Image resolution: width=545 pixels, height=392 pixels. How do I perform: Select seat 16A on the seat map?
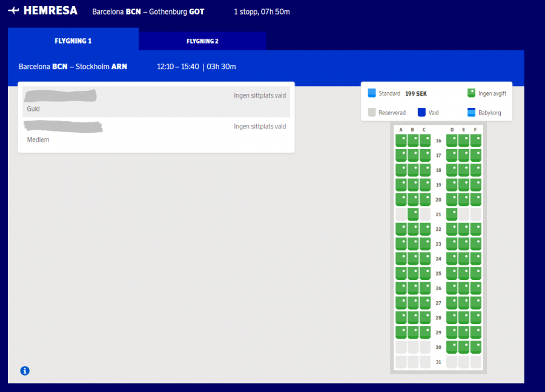[401, 141]
